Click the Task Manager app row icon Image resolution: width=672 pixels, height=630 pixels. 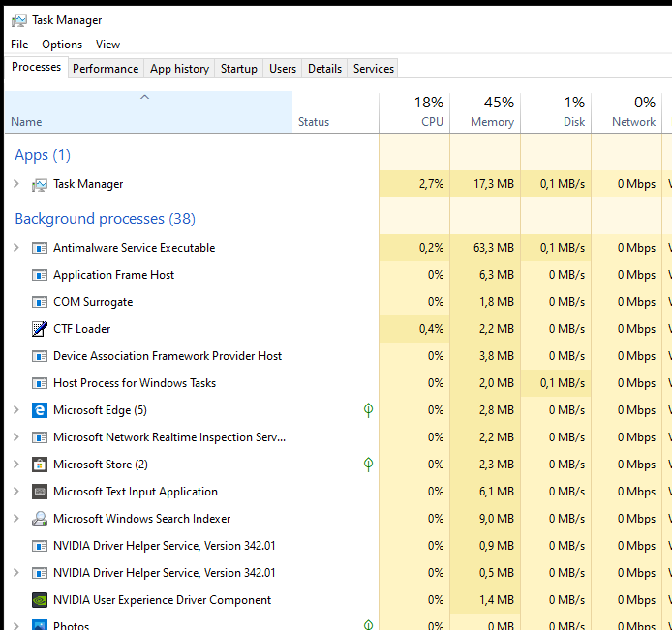point(40,185)
